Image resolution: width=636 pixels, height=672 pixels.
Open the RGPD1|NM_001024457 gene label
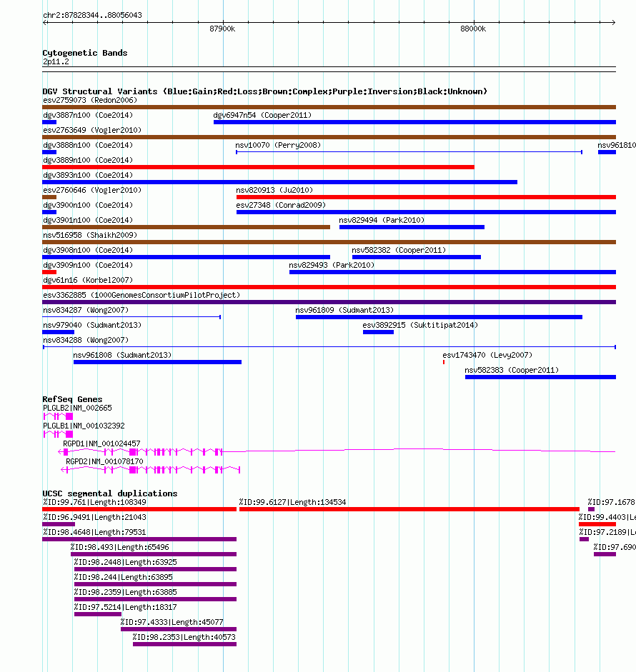tap(101, 444)
